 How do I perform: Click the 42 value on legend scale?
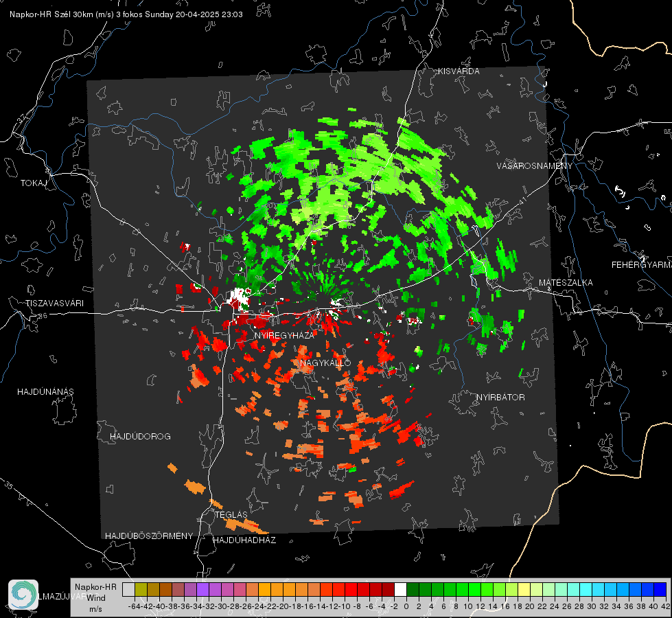point(666,606)
